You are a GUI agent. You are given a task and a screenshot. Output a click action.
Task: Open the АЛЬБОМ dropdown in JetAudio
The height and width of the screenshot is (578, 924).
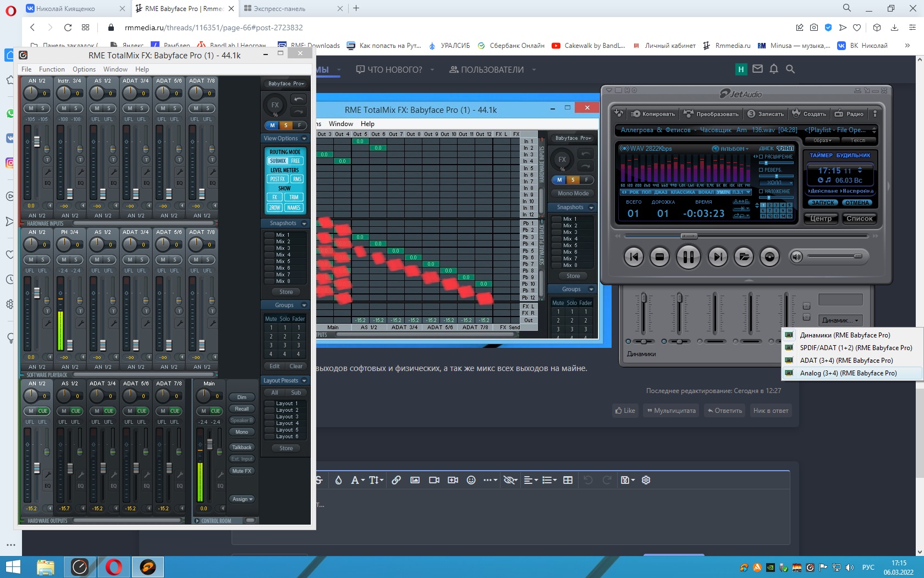click(731, 149)
